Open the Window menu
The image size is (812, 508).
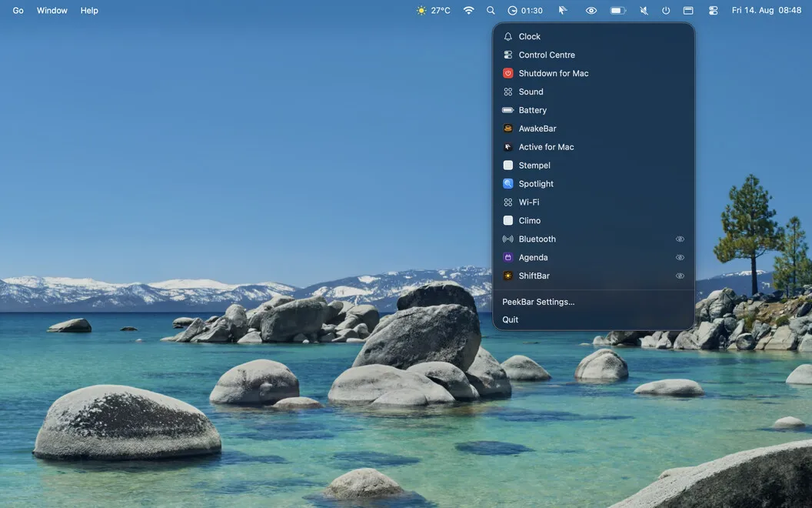pos(52,10)
